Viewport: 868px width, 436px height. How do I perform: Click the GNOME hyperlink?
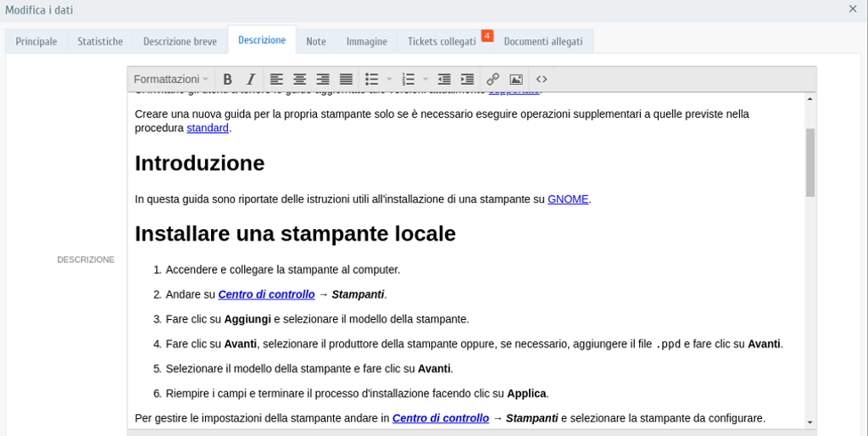coord(568,199)
